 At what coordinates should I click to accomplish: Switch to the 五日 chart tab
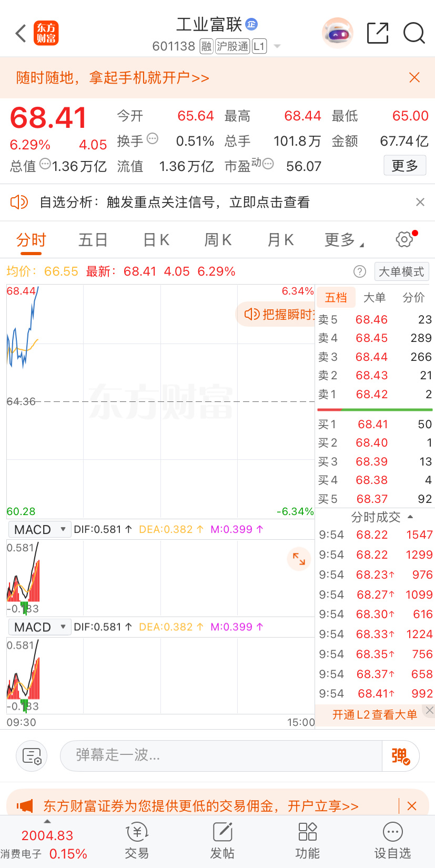point(93,240)
